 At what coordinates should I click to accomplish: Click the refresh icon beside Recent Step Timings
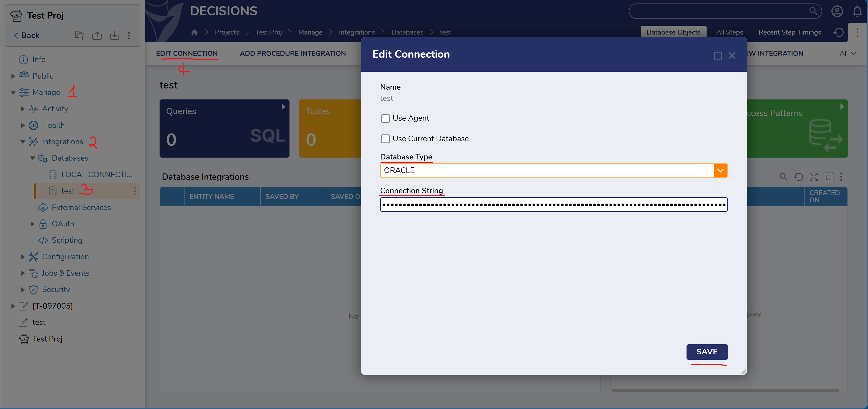[x=838, y=32]
